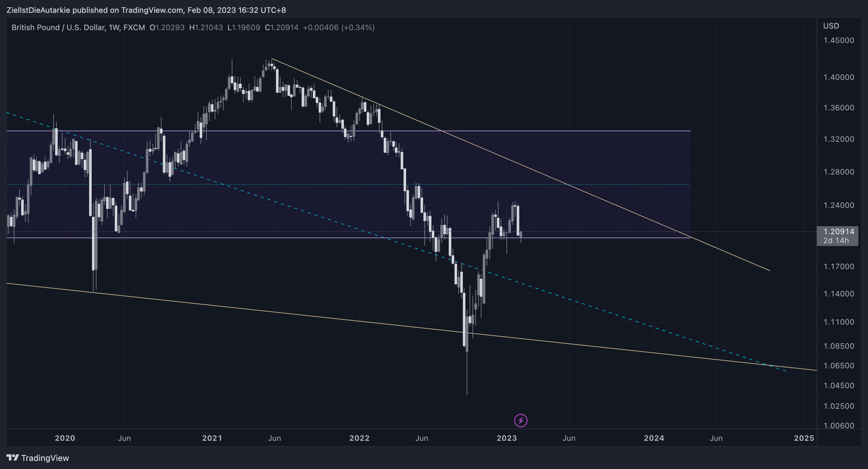
Task: Click the 1.24000 price axis label
Action: pos(839,205)
